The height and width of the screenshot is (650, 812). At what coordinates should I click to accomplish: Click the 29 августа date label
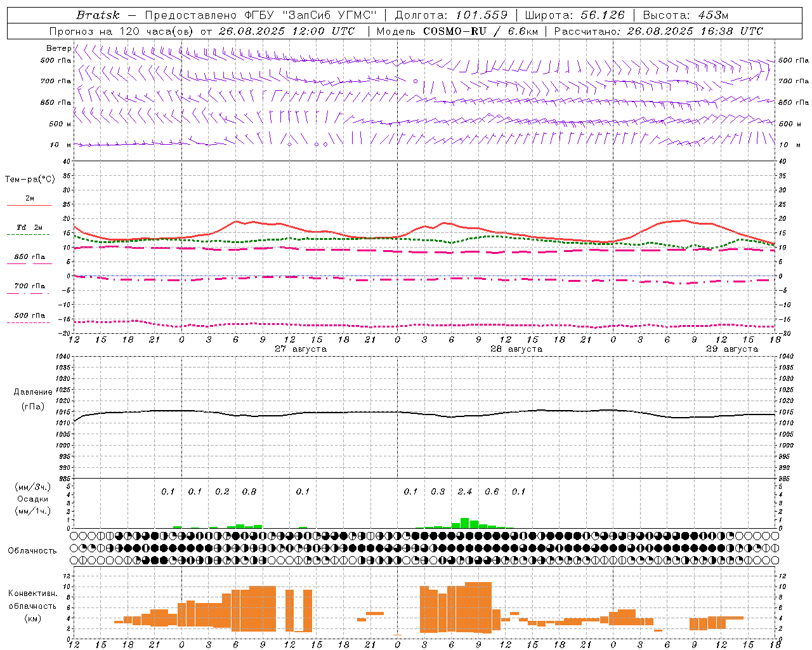tap(732, 349)
